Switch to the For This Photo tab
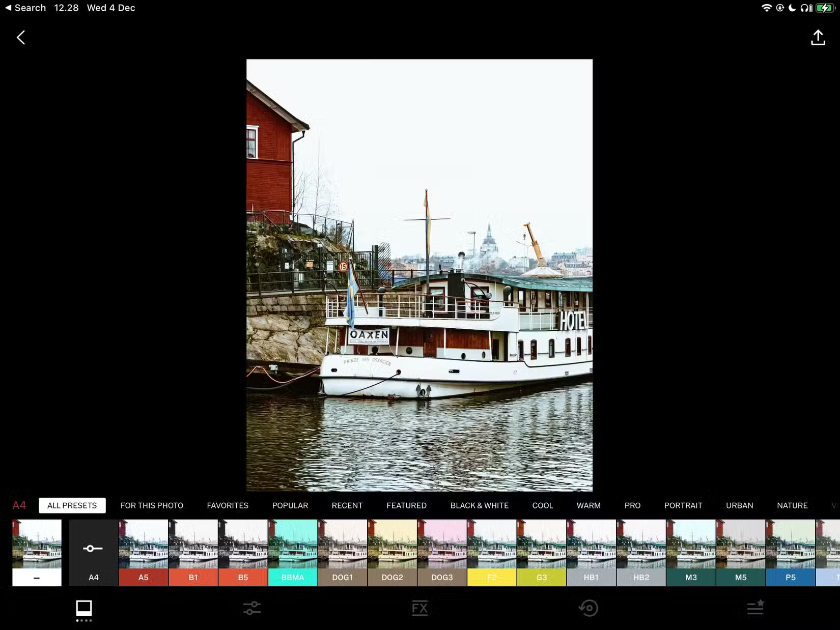The width and height of the screenshot is (840, 630). coord(152,505)
